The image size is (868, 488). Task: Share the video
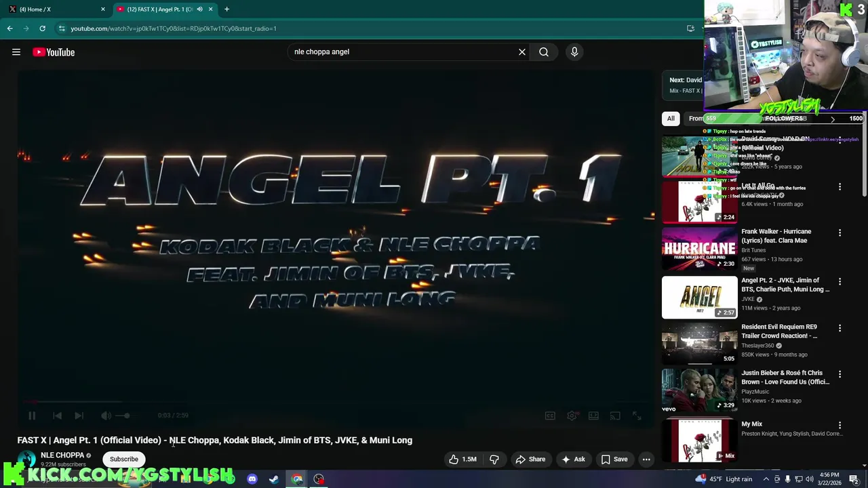point(530,459)
